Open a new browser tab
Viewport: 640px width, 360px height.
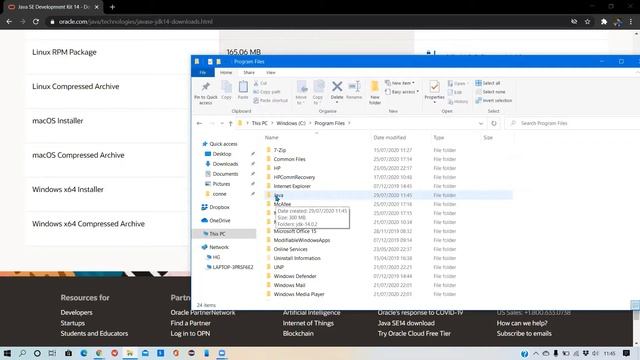coord(112,7)
